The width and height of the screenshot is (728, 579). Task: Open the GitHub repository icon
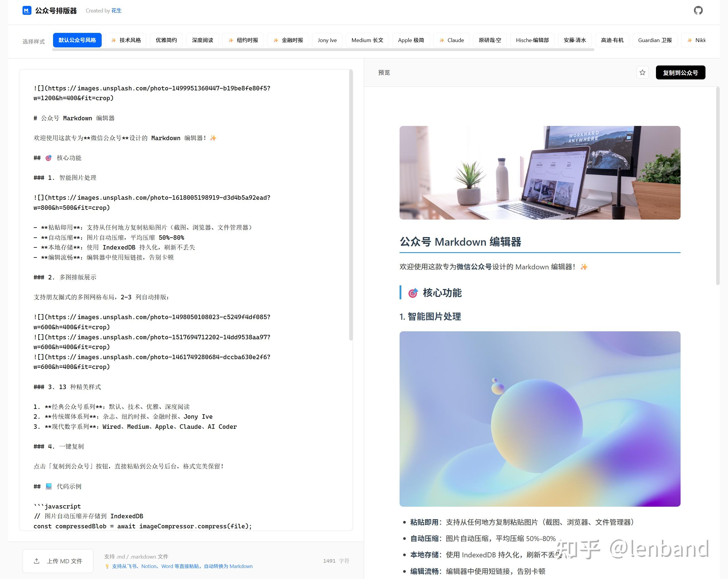698,10
